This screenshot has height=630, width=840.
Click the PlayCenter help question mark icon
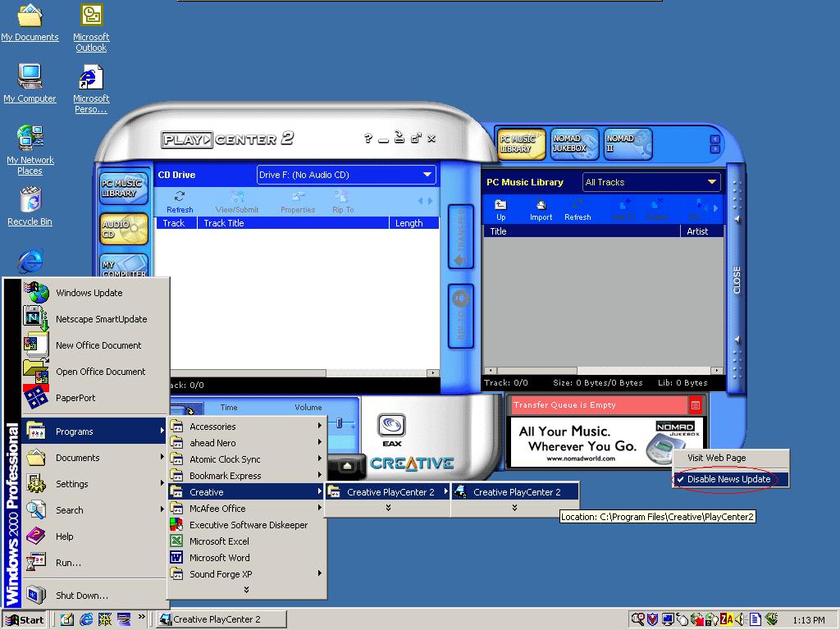[x=368, y=138]
